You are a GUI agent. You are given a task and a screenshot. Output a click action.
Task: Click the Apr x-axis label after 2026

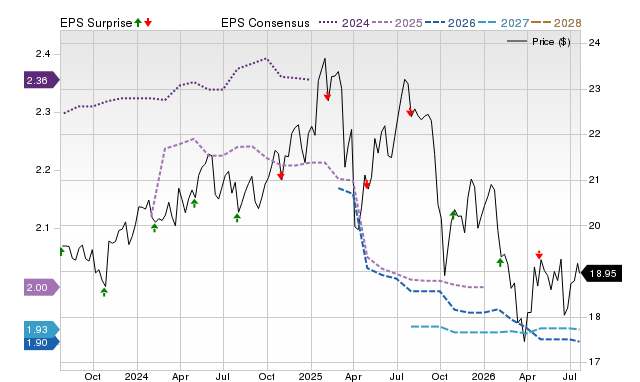click(x=527, y=376)
